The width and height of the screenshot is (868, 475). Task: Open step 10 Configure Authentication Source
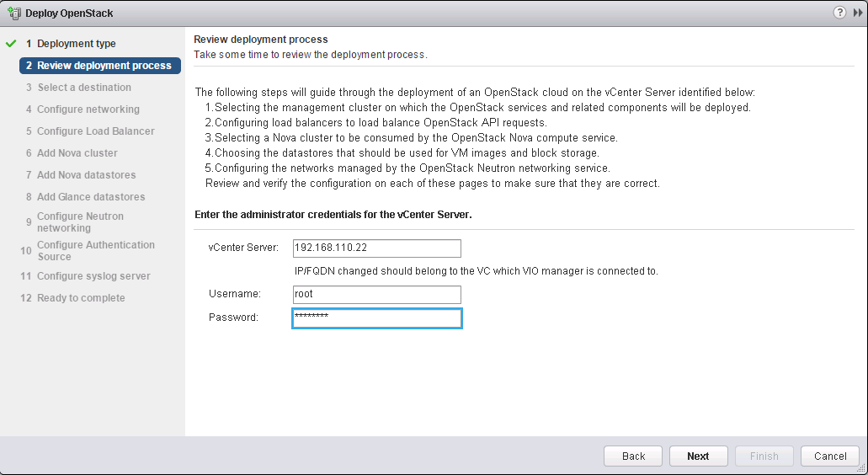(x=95, y=251)
